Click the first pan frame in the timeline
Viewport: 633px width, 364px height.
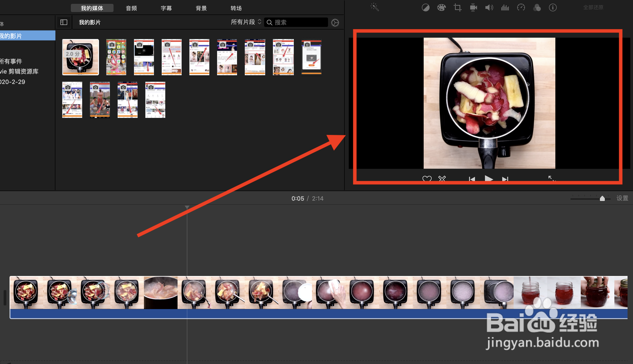point(26,292)
